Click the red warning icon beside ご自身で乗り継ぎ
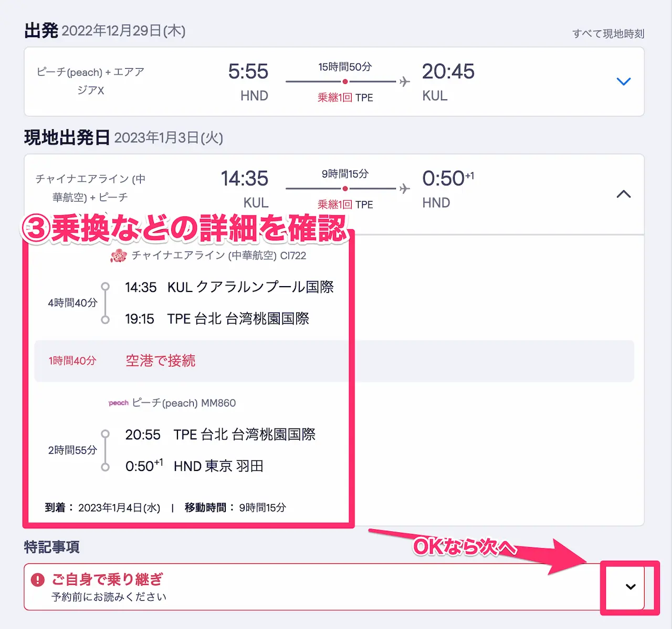Image resolution: width=672 pixels, height=629 pixels. pos(38,580)
